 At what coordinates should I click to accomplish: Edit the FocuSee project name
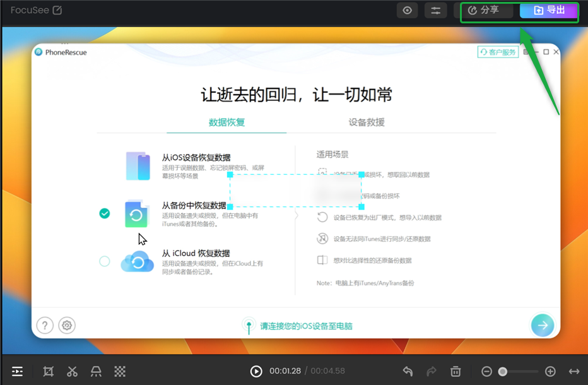57,10
